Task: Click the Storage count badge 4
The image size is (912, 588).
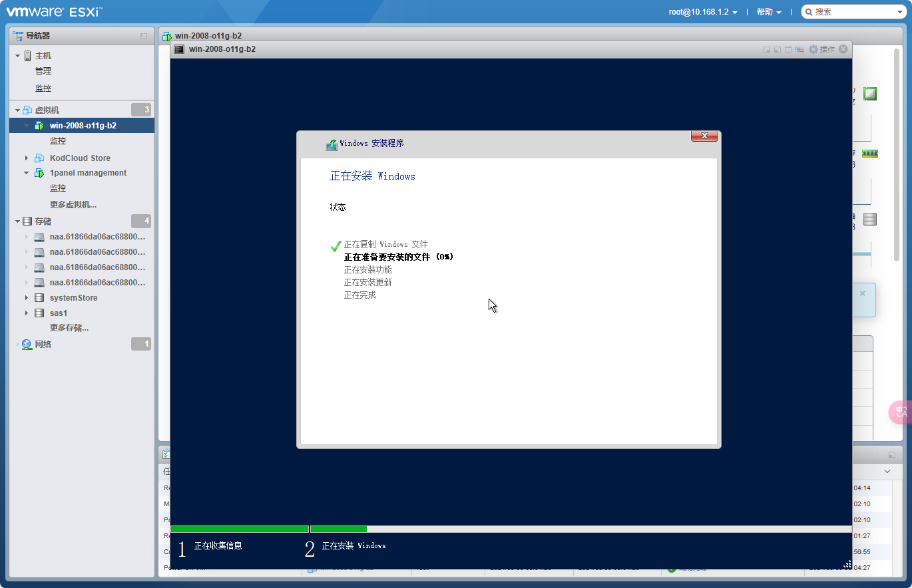Action: point(141,221)
